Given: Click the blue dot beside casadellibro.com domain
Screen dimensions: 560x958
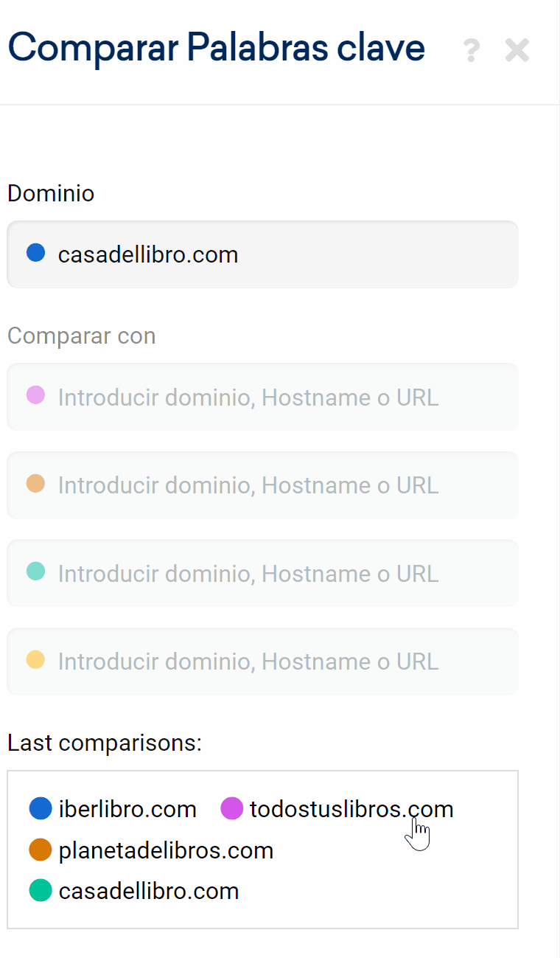Looking at the screenshot, I should click(35, 254).
